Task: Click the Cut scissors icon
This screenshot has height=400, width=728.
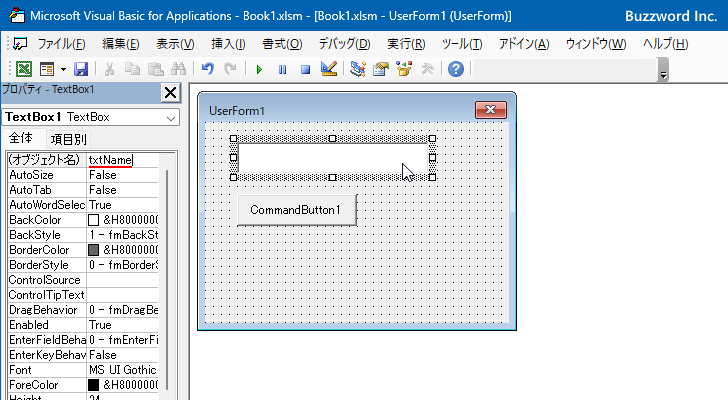Action: point(110,69)
